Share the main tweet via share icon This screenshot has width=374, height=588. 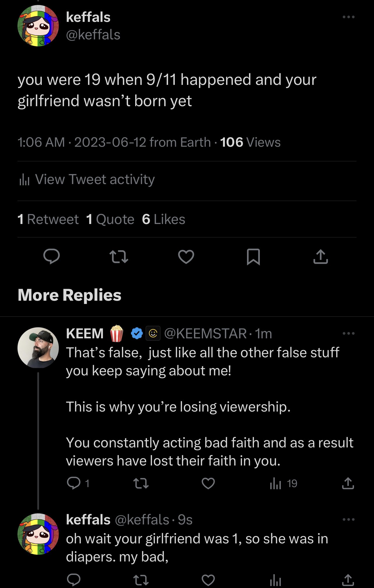click(321, 257)
